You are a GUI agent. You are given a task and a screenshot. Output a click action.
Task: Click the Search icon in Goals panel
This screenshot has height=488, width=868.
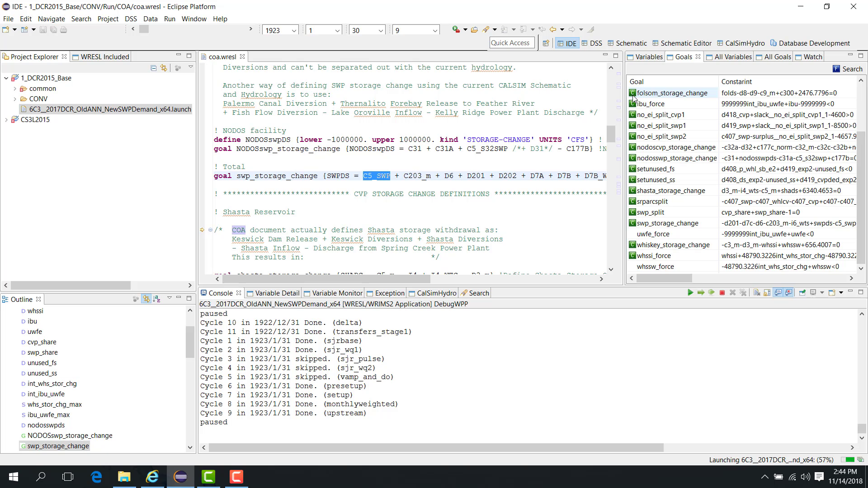(x=836, y=69)
